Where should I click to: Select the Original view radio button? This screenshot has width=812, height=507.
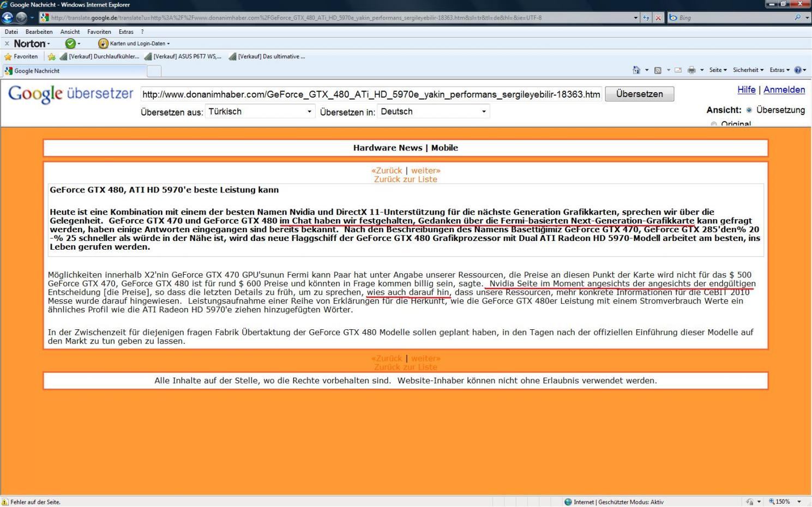click(x=714, y=124)
